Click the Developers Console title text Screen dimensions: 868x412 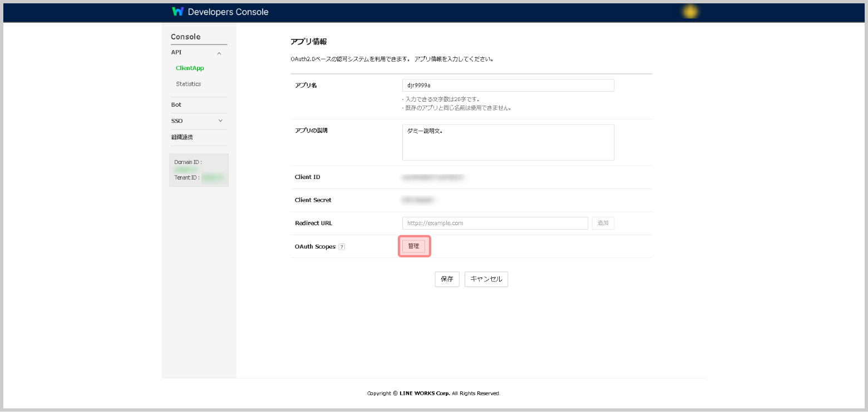click(228, 12)
